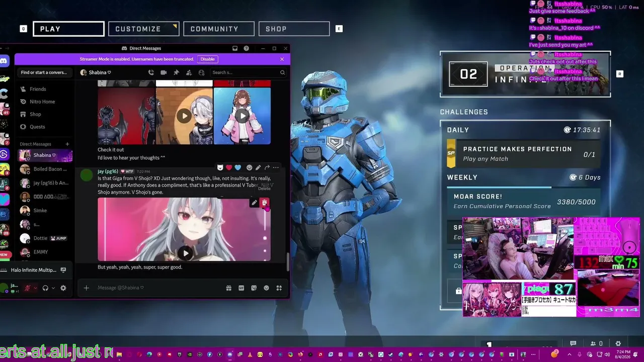Open the Dottie direct message
Screen dimensions: 644x362
click(44, 238)
